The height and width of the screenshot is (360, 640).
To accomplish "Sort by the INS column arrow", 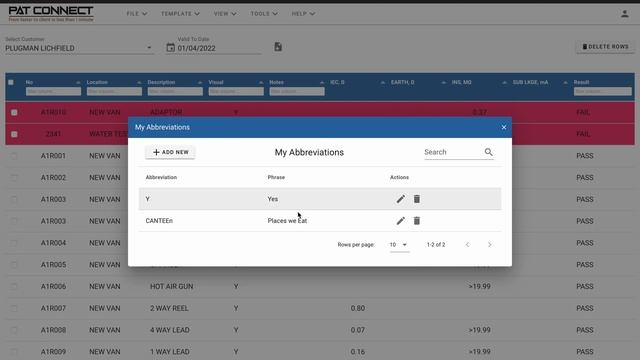I will (x=504, y=82).
